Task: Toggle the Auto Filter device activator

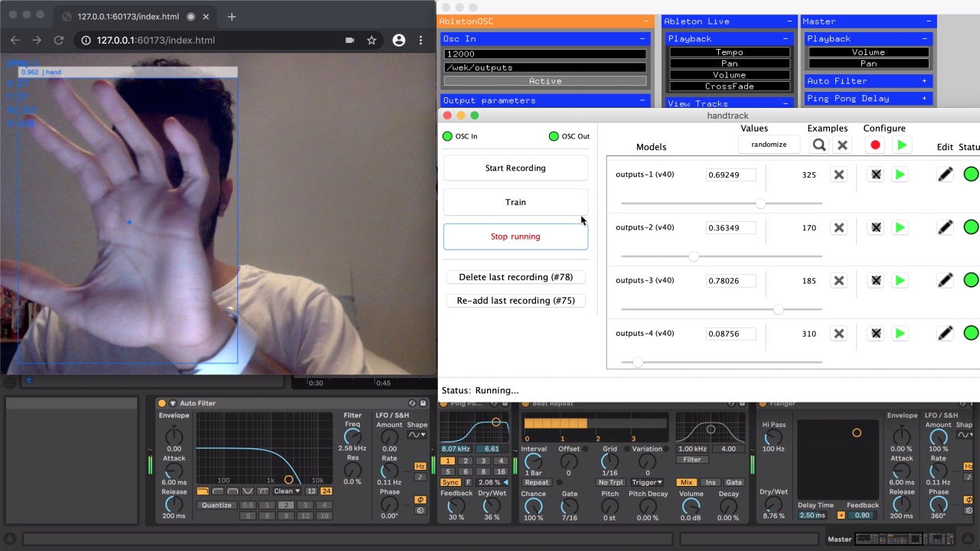Action: [162, 403]
